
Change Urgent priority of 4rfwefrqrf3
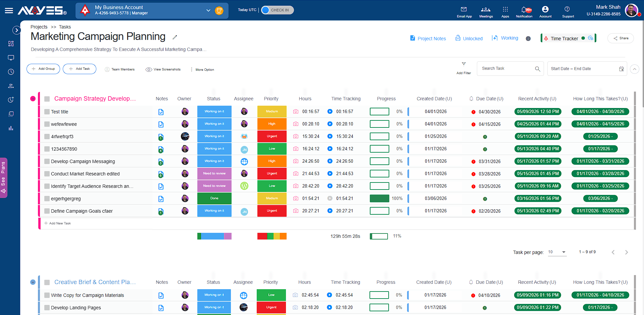pyautogui.click(x=272, y=136)
